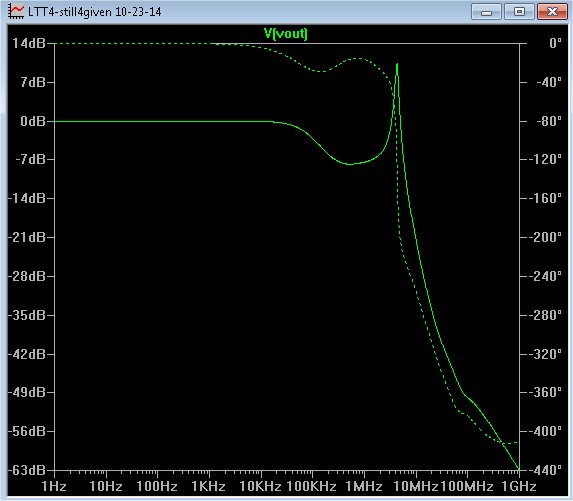
Task: Click the resonance peak of the solid trace
Action: [x=397, y=64]
